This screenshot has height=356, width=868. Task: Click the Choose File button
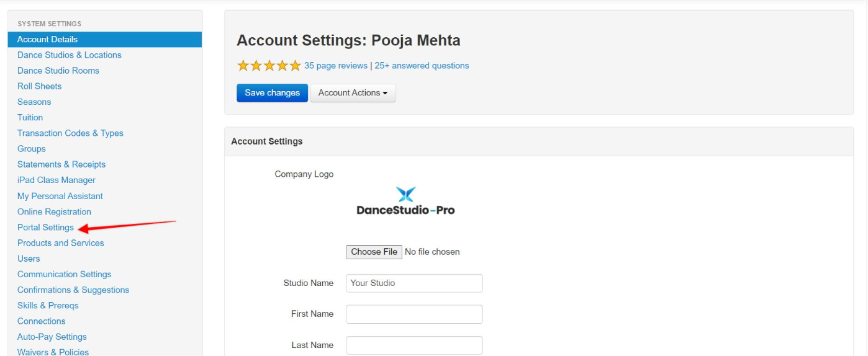(x=374, y=252)
